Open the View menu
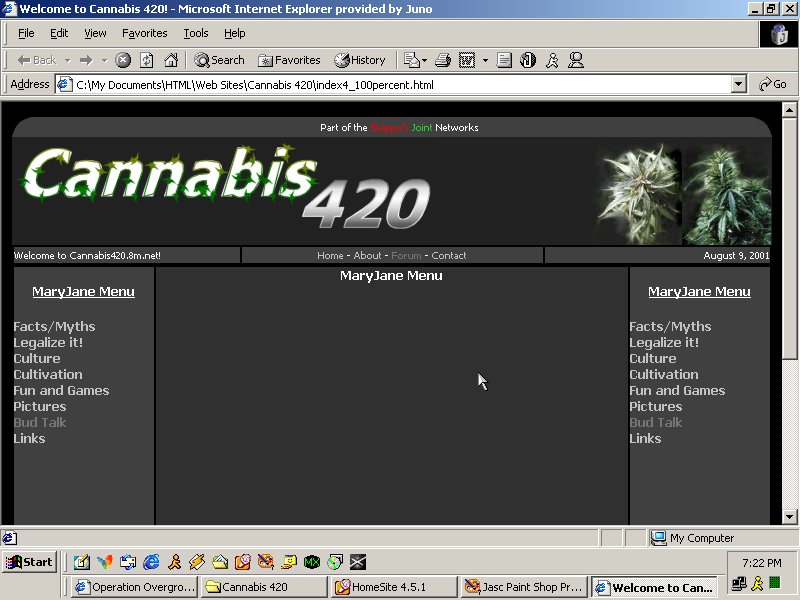Screen dimensions: 800x600 [95, 33]
